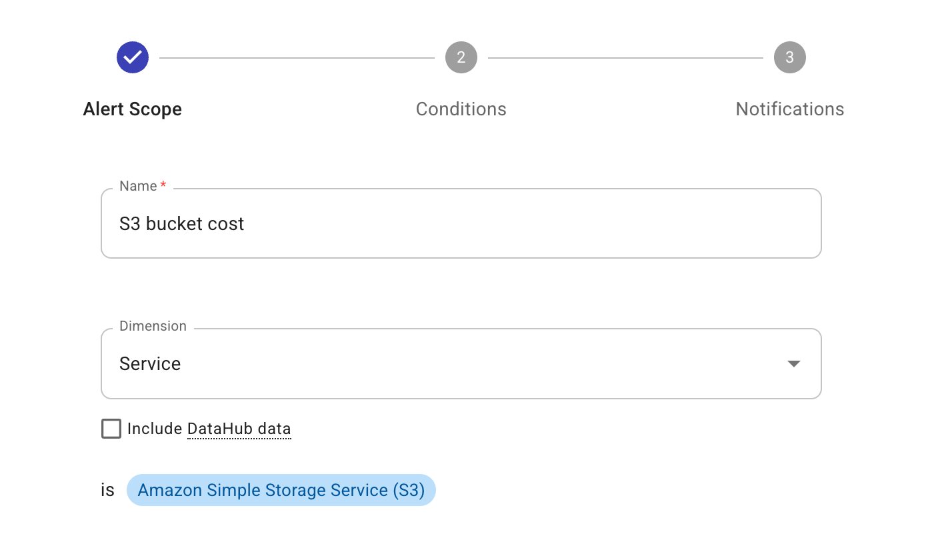The height and width of the screenshot is (560, 936).
Task: Open the Dimension dropdown arrow
Action: coord(793,364)
